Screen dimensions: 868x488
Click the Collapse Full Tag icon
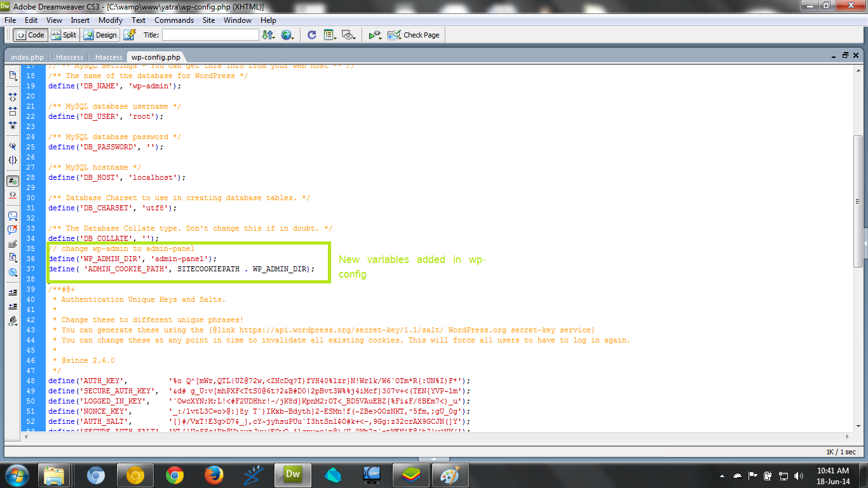tap(13, 97)
